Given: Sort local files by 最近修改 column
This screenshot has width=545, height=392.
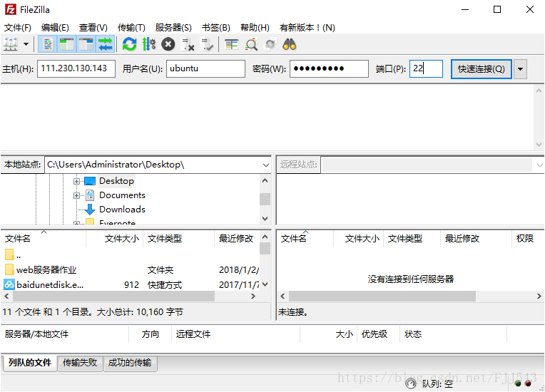Looking at the screenshot, I should click(237, 239).
